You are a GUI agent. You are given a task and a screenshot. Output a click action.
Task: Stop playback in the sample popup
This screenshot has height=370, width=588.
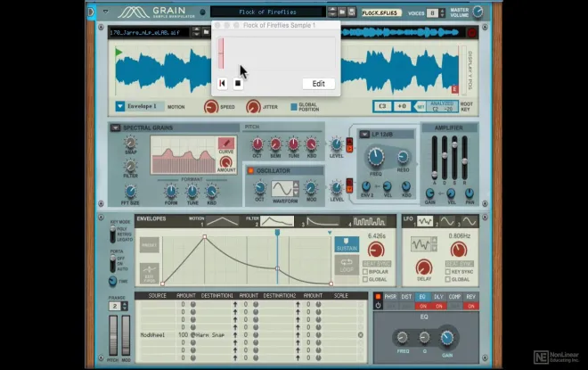(x=237, y=83)
